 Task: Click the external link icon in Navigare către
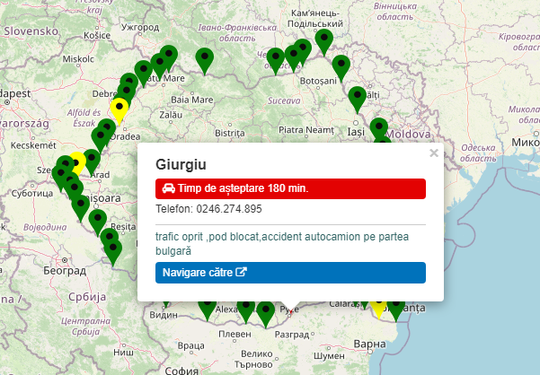(241, 272)
